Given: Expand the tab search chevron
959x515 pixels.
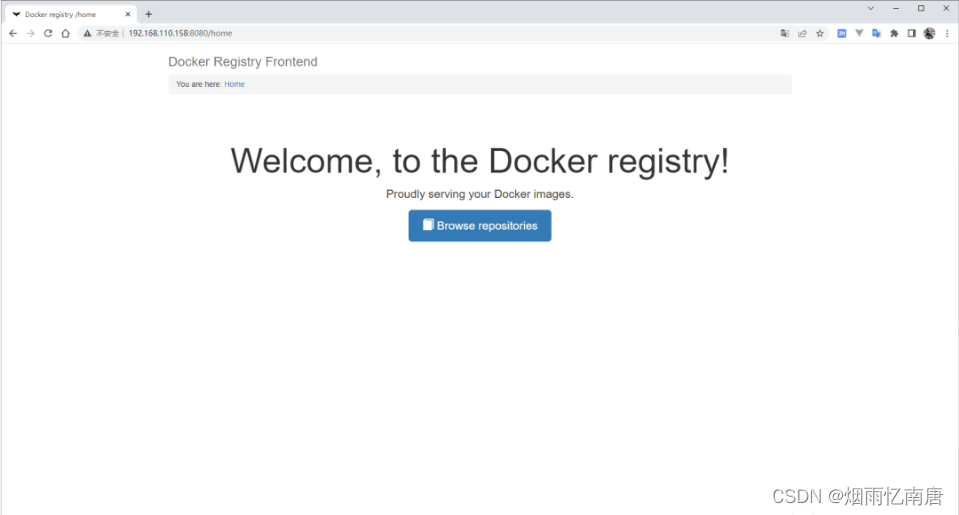Looking at the screenshot, I should pyautogui.click(x=870, y=9).
